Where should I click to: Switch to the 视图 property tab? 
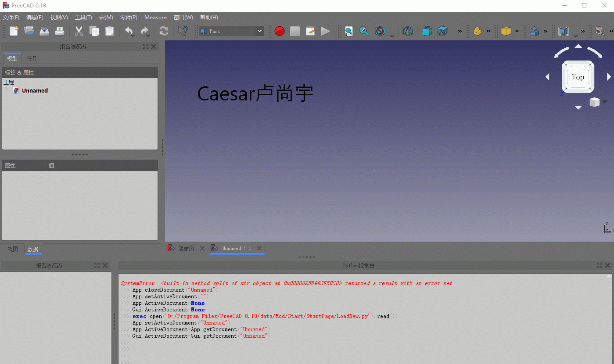click(x=13, y=249)
